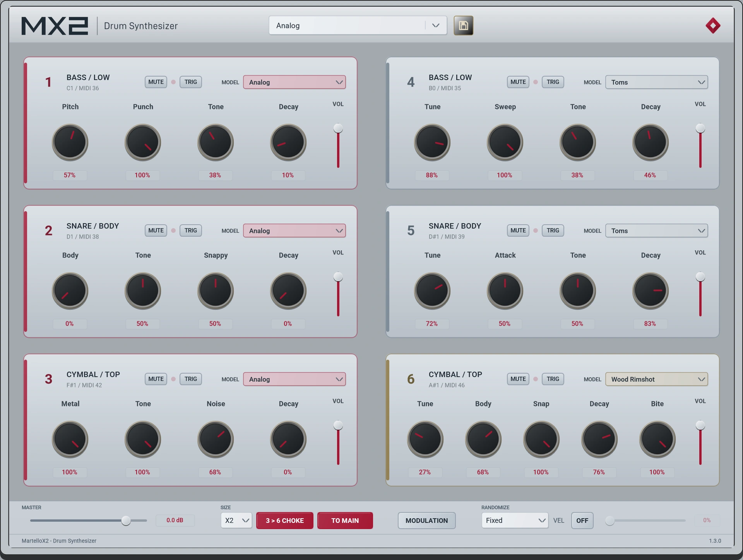This screenshot has height=560, width=743.
Task: Click the Tune knob in channel 6
Action: 425,439
